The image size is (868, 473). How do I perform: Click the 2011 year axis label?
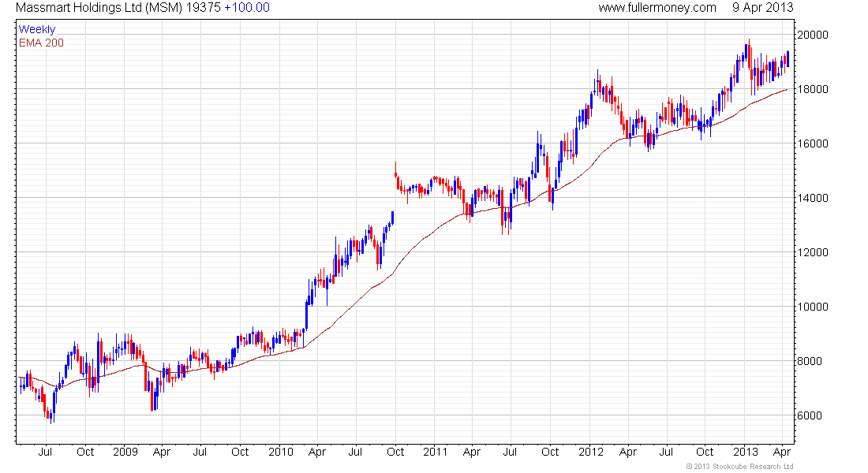point(435,452)
